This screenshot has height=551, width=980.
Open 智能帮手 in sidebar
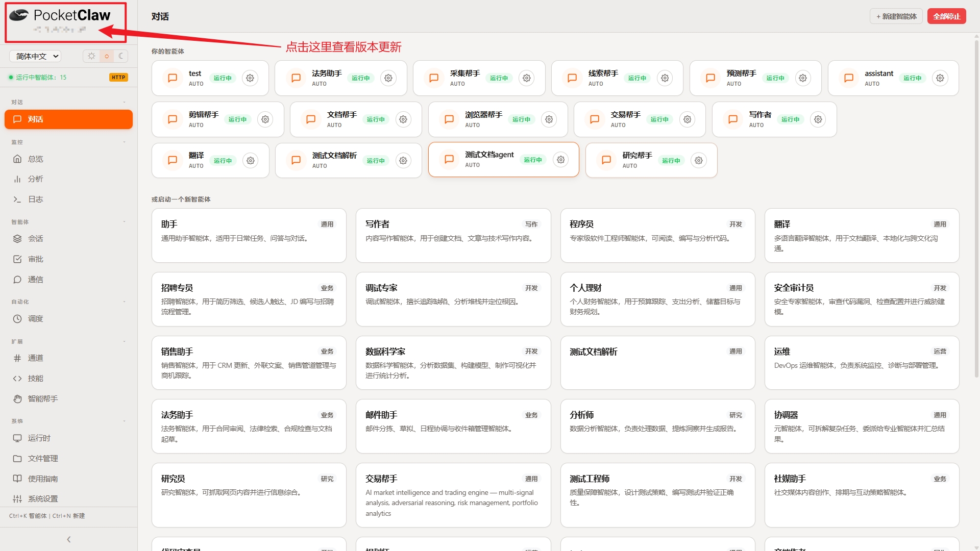(x=68, y=399)
